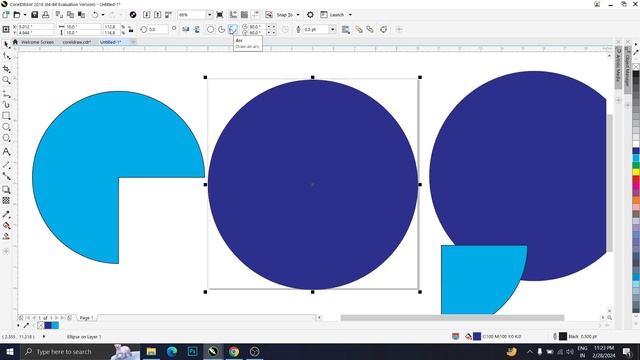The image size is (640, 360).
Task: Click the Undo arrow icon
Action: point(95,15)
